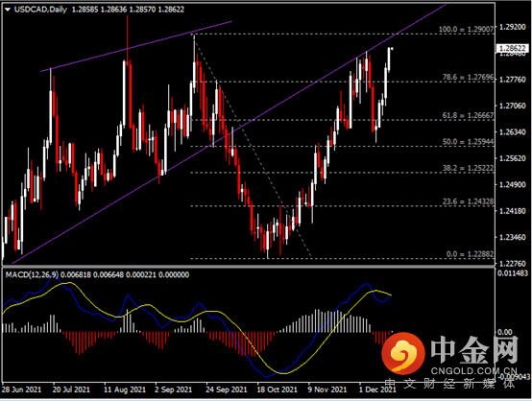Click the MACD(12,26,9) indicator label
Image resolution: width=532 pixels, height=401 pixels.
[32, 275]
